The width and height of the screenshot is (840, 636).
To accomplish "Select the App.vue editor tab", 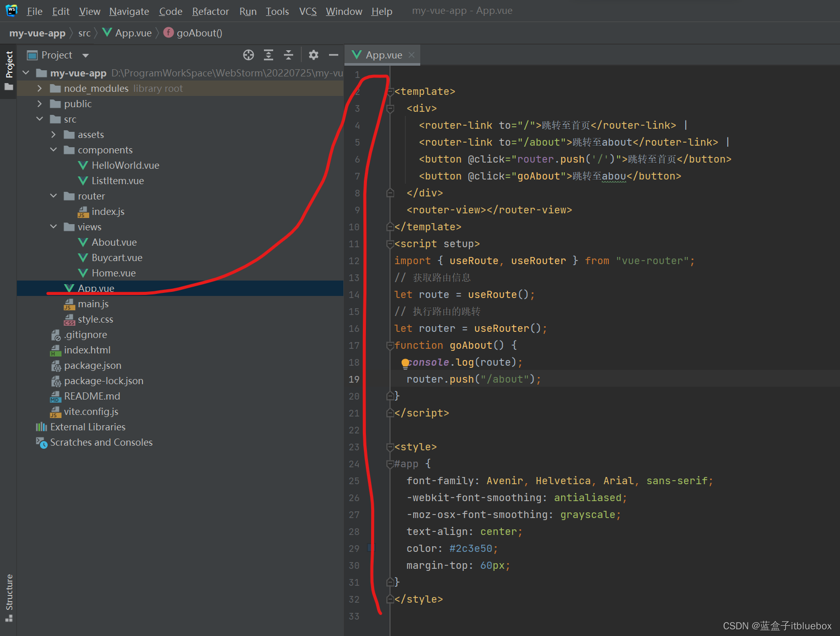I will (x=383, y=55).
